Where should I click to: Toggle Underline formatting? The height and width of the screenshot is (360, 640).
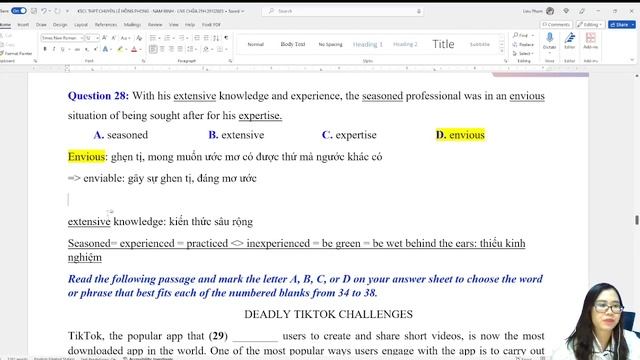tap(62, 49)
